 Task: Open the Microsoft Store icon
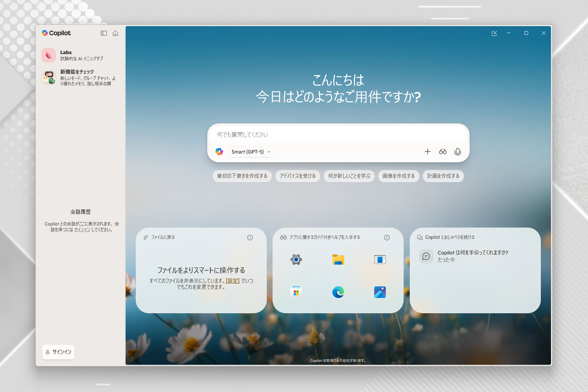[x=296, y=292]
